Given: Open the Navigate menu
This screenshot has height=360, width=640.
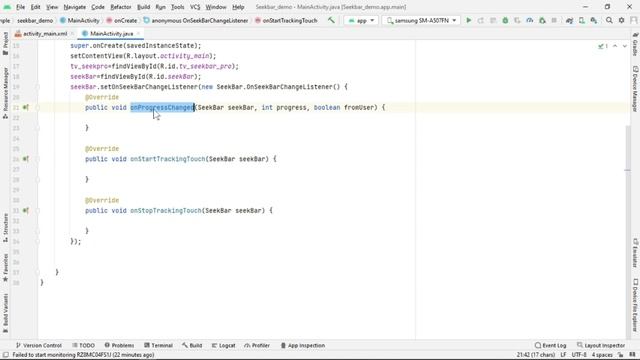Looking at the screenshot, I should pyautogui.click(x=75, y=7).
